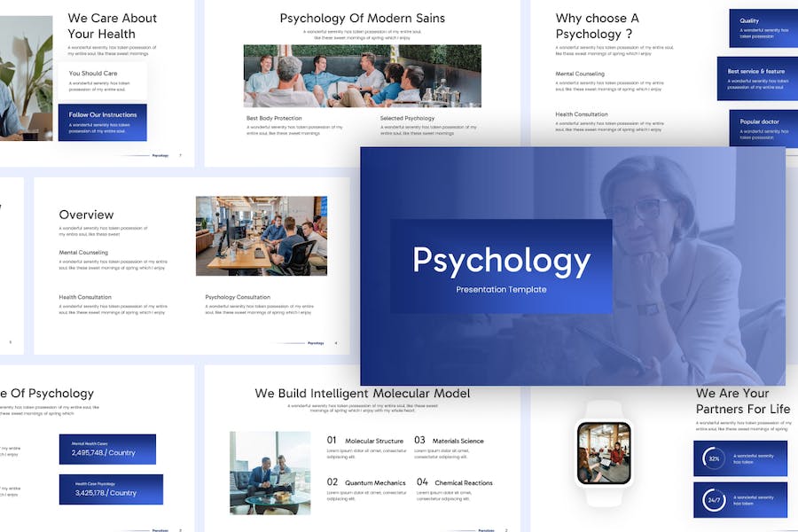Click the smartwatch mockup image
Viewport: 798px width, 532px height.
[x=604, y=453]
